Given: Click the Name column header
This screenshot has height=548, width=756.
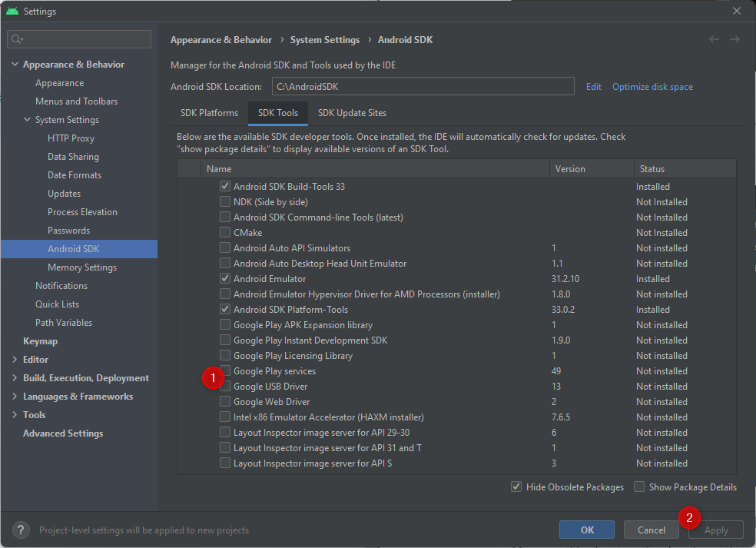Looking at the screenshot, I should (x=375, y=169).
